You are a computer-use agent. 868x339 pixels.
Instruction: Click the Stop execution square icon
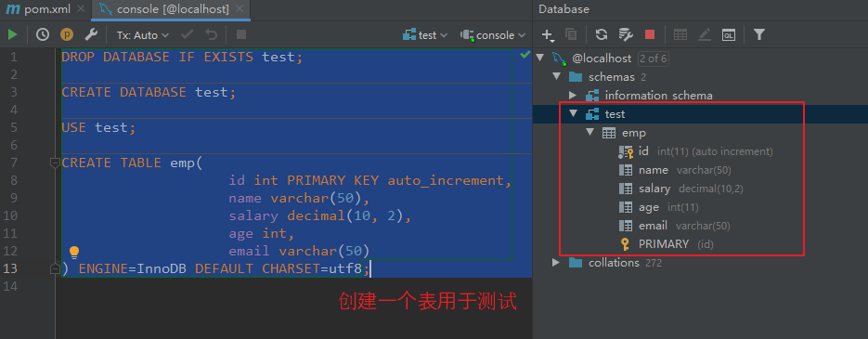(241, 35)
